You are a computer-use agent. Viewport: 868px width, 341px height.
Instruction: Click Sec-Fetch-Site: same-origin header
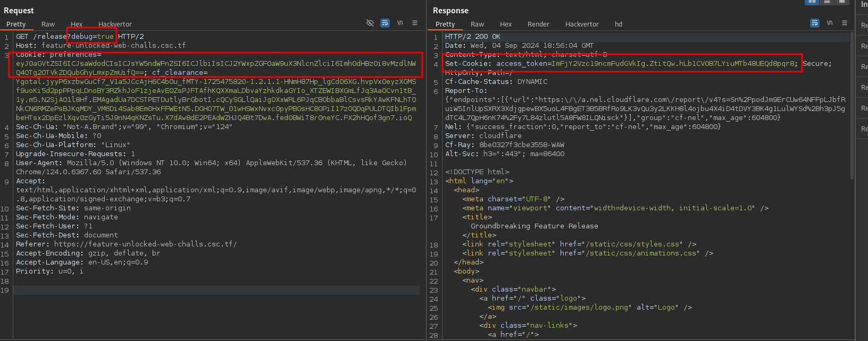73,208
